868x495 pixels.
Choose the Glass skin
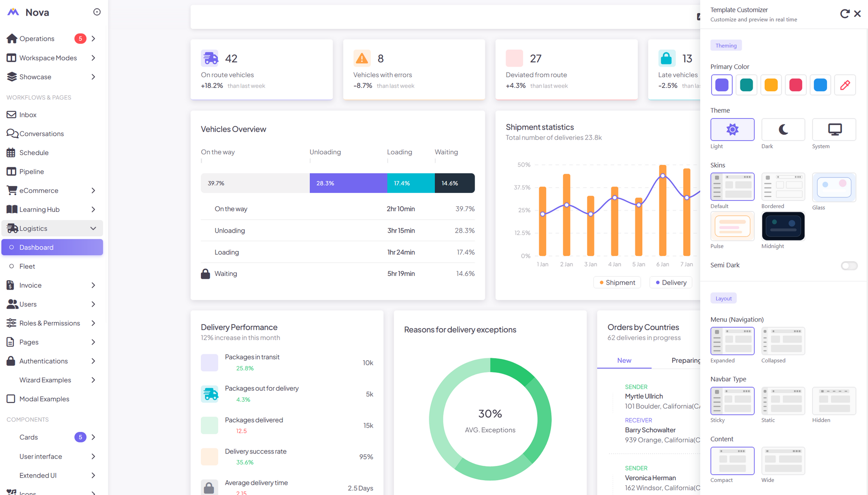coord(834,187)
